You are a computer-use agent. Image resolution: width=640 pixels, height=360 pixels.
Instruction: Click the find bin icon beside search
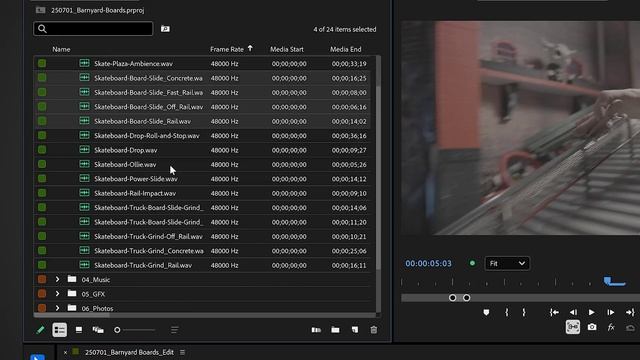[x=165, y=29]
